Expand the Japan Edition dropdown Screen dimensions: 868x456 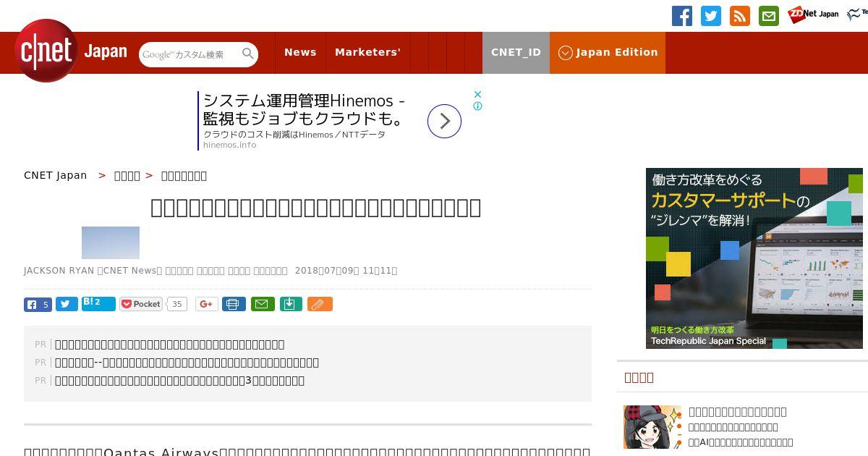tap(608, 52)
